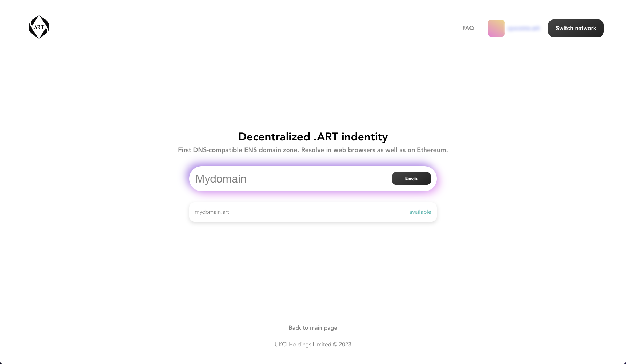Select the mydomain.art search result
This screenshot has height=364, width=626.
[x=212, y=212]
